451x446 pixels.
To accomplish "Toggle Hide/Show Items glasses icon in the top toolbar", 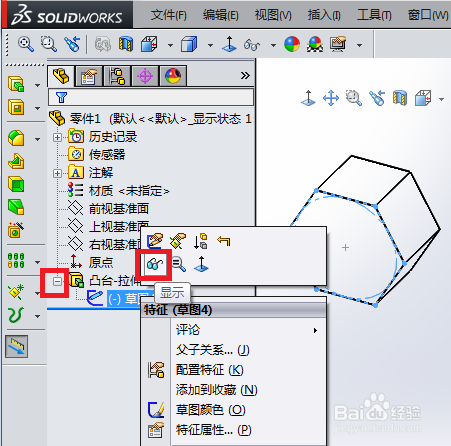I will pyautogui.click(x=252, y=45).
